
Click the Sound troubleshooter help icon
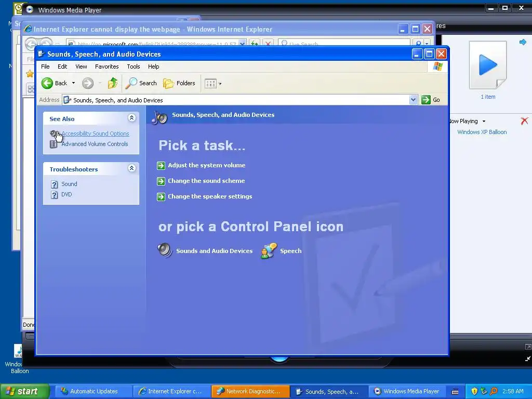[54, 184]
